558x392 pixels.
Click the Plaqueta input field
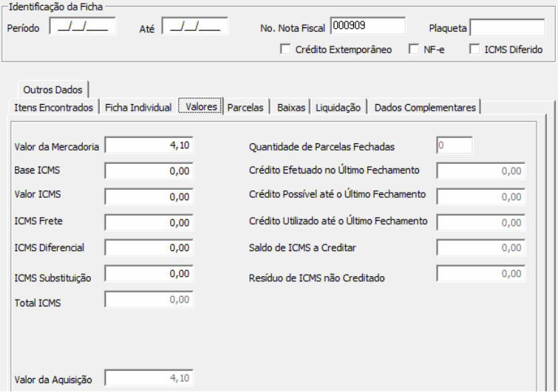(x=508, y=28)
